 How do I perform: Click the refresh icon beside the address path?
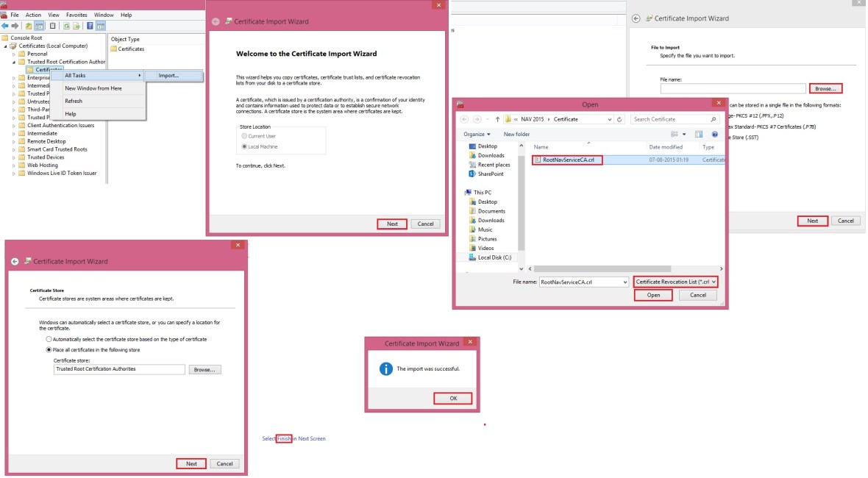[620, 119]
